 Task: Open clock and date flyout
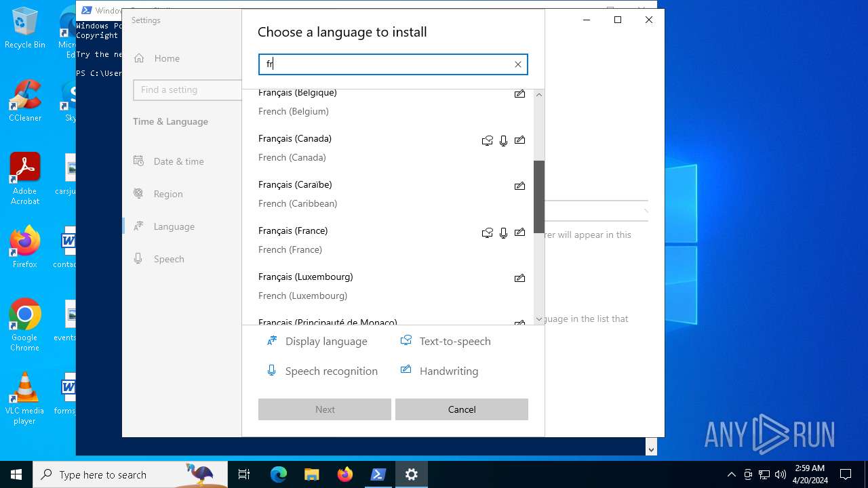click(810, 474)
